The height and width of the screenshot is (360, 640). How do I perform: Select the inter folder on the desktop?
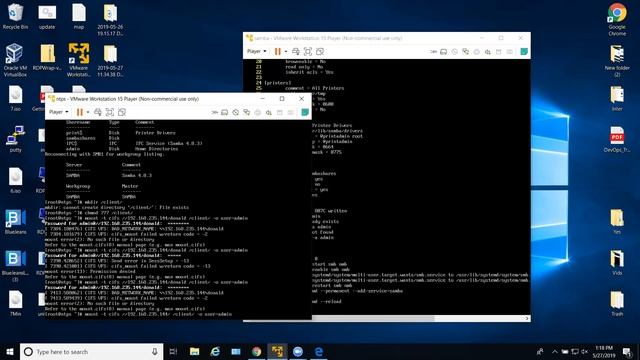[617, 99]
